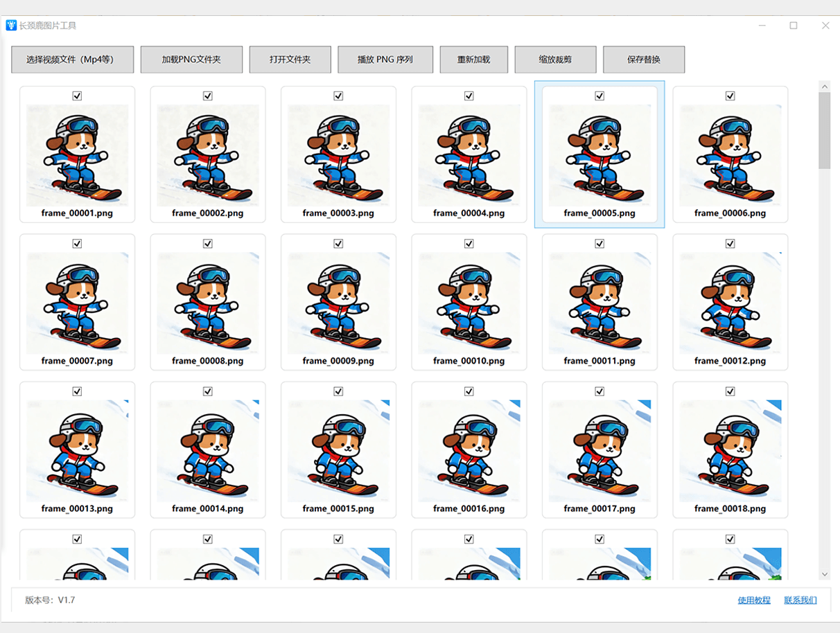
Task: Uncheck the frame_00002.png checkbox
Action: coord(208,96)
